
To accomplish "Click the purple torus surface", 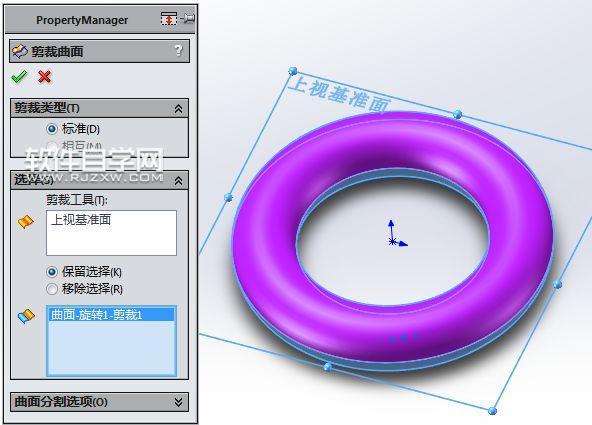I will point(264,234).
